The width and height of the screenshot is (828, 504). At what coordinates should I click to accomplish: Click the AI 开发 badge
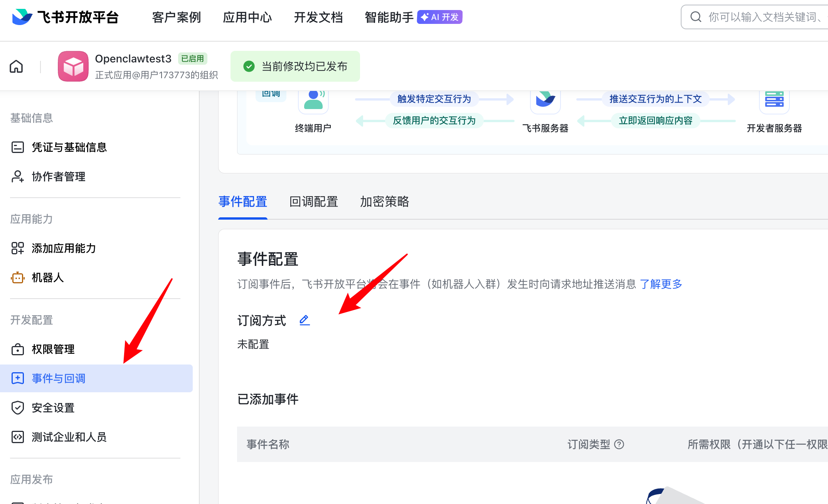[x=440, y=17]
